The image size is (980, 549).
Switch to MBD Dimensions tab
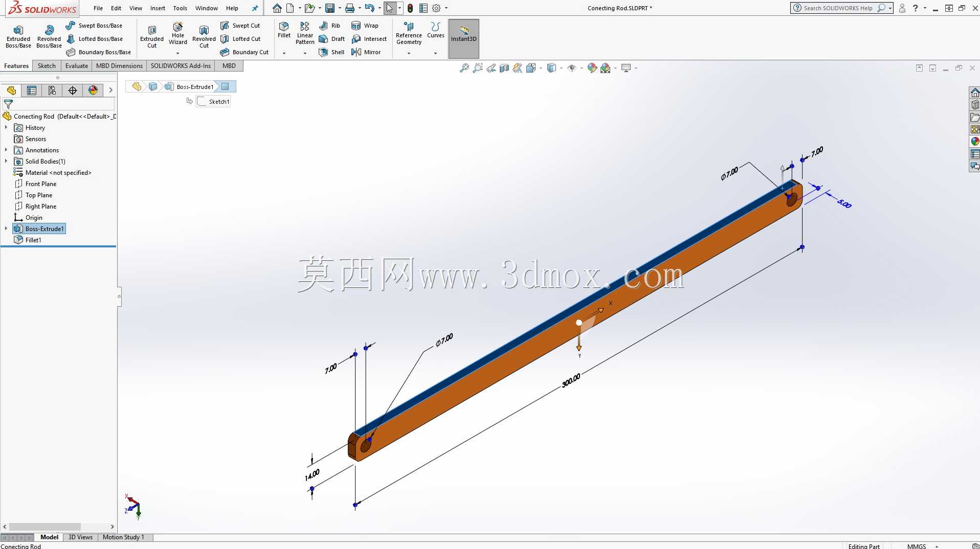[x=119, y=66]
